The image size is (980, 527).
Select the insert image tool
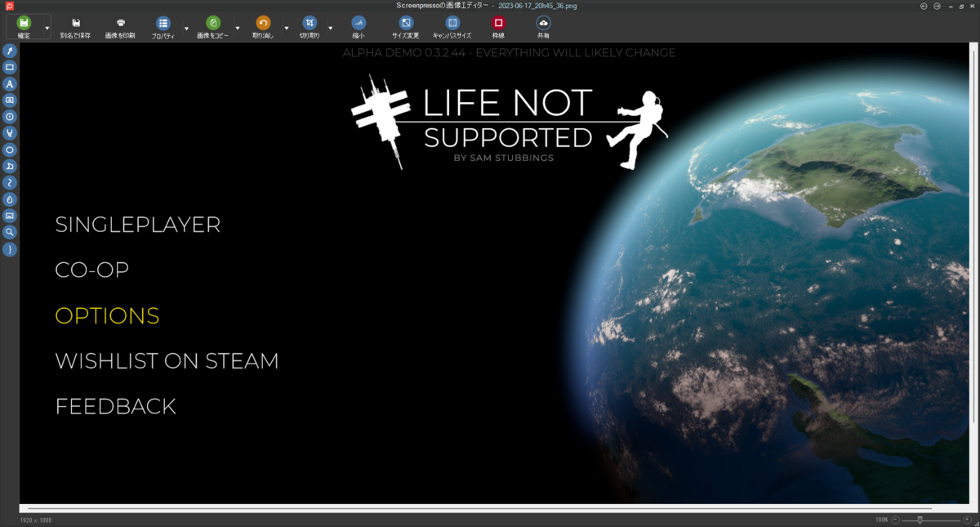click(x=10, y=216)
